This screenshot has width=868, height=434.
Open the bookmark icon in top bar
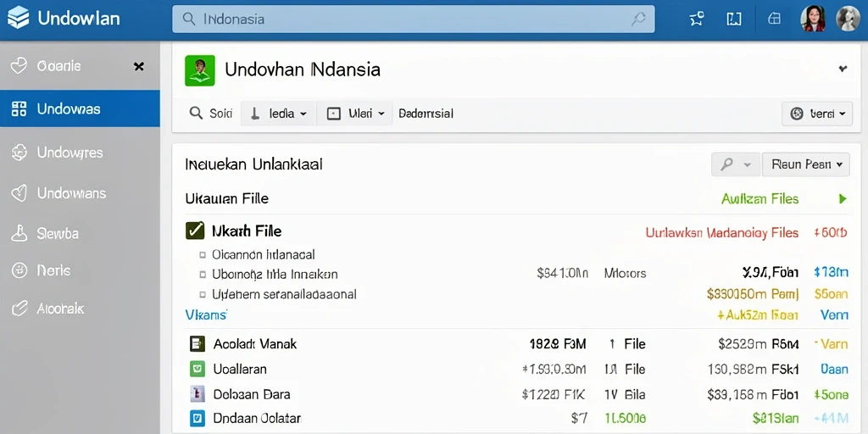pyautogui.click(x=733, y=19)
